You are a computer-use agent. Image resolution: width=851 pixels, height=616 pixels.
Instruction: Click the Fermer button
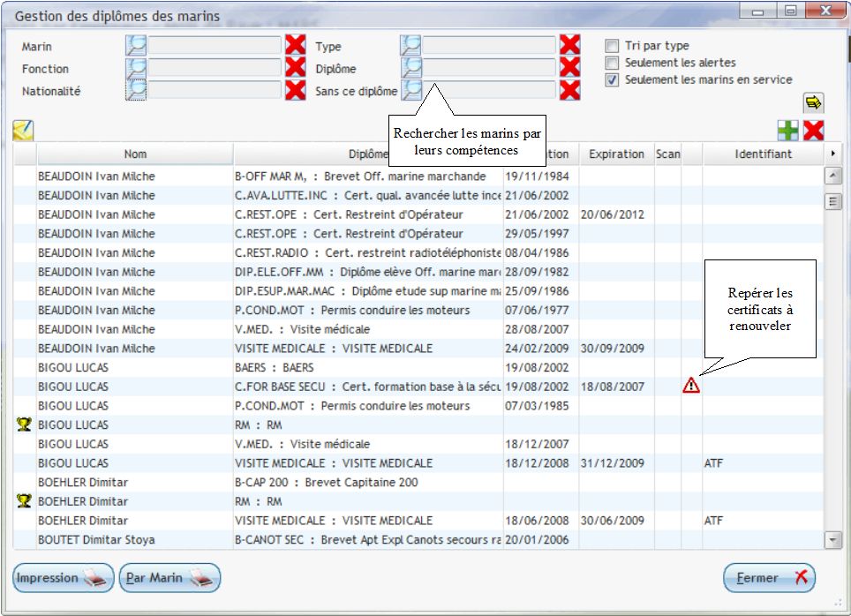769,578
